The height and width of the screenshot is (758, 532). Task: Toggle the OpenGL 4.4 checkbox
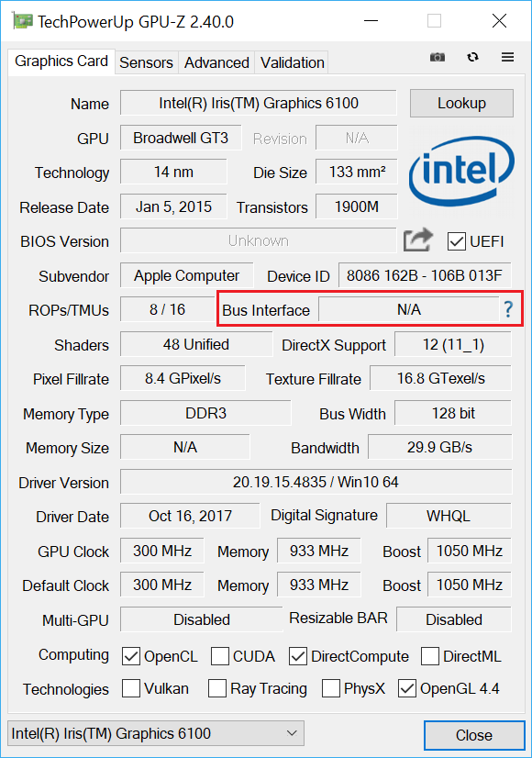click(407, 688)
